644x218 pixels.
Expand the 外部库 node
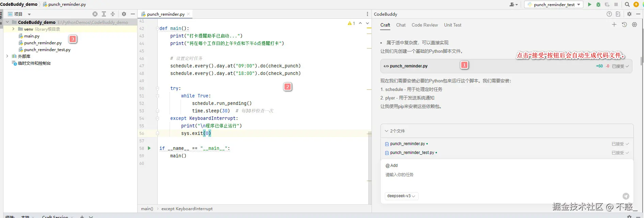[x=7, y=56]
